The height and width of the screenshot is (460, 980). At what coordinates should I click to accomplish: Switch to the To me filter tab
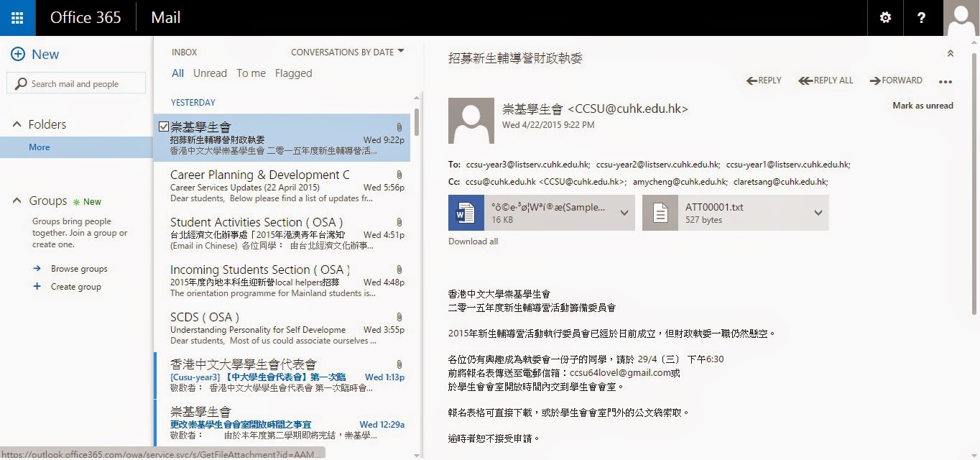pos(251,73)
